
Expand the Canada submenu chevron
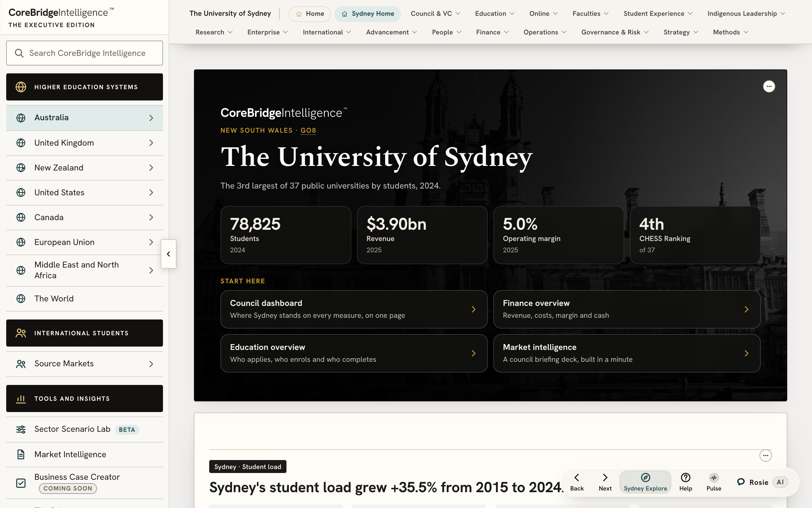coord(151,217)
